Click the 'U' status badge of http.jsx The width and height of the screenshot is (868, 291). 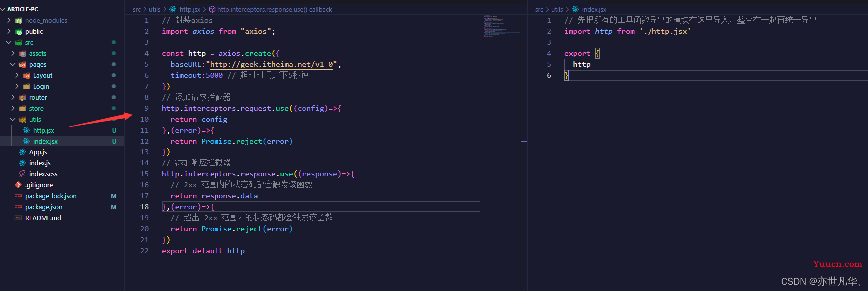point(114,130)
